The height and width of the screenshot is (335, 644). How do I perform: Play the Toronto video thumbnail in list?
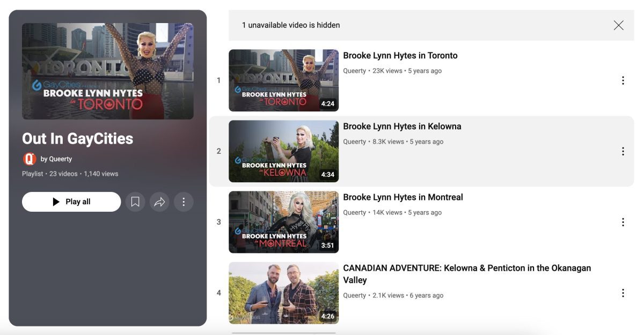click(284, 80)
